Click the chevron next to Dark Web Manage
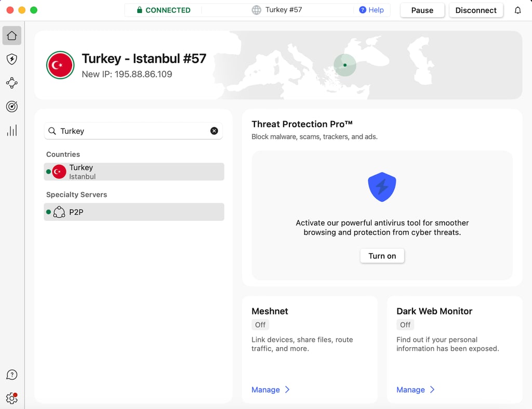 432,390
